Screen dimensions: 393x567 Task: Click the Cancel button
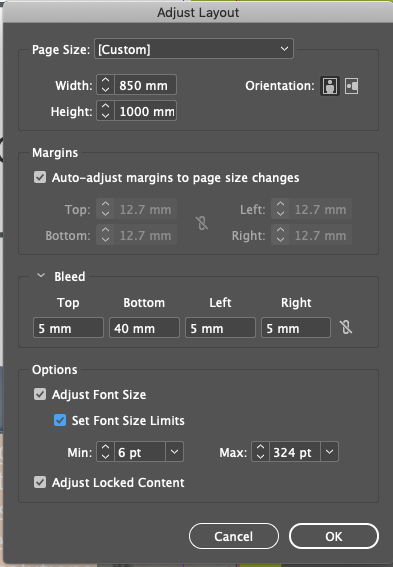pos(234,536)
